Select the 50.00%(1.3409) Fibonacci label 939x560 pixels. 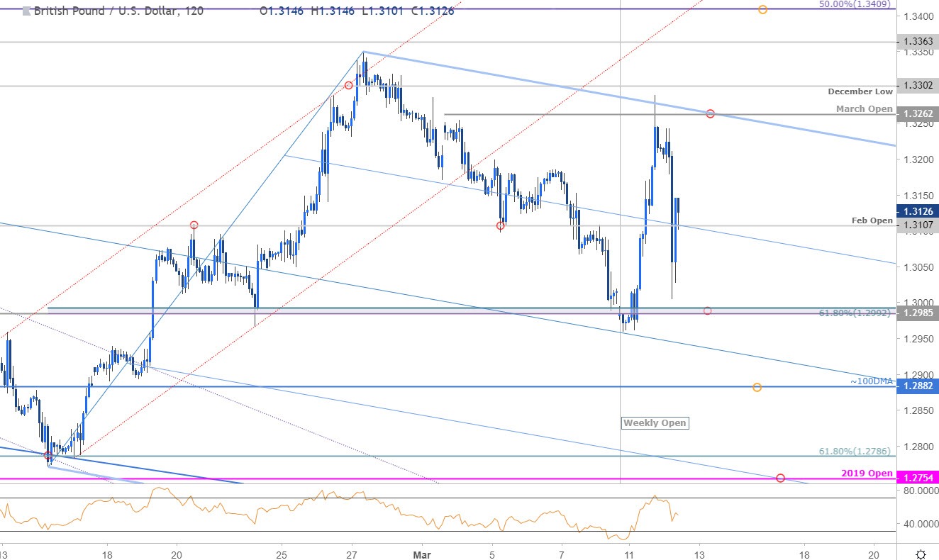tap(855, 4)
